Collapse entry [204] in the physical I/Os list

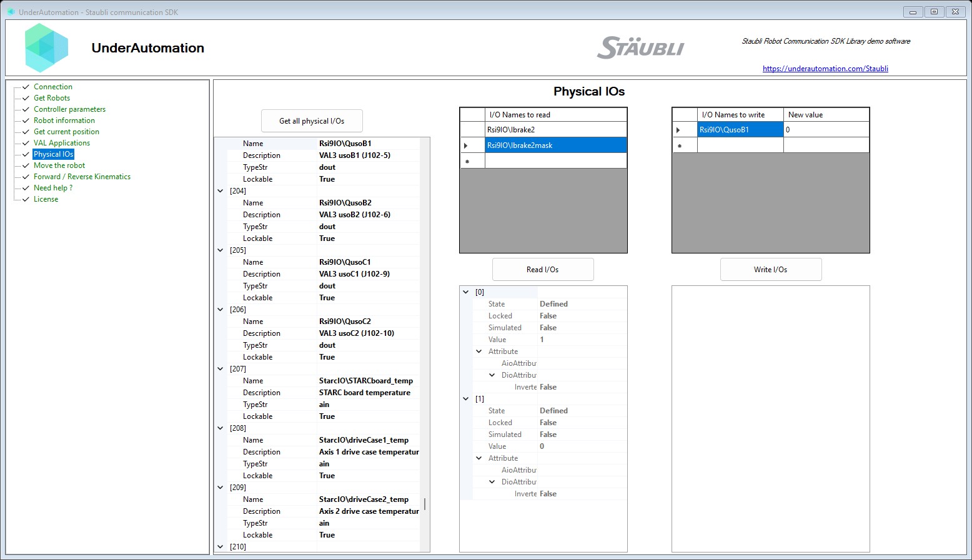coord(220,190)
